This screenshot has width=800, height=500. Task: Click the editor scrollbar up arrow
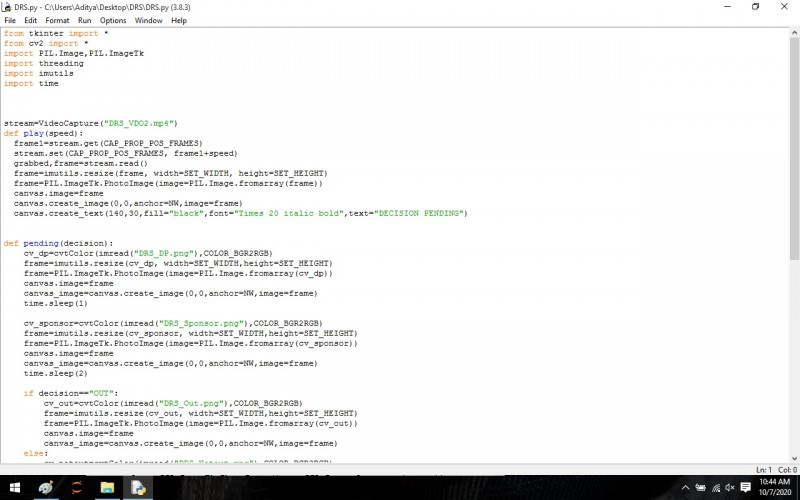tap(794, 33)
